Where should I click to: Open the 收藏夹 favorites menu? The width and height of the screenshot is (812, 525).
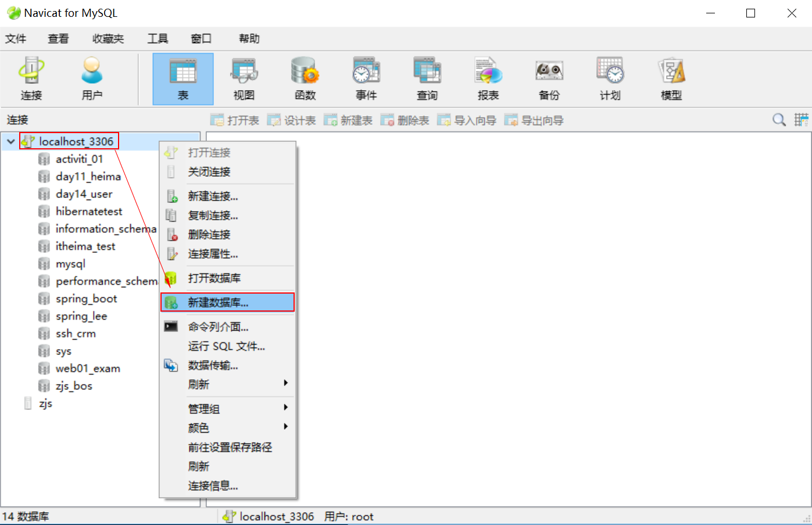coord(108,38)
